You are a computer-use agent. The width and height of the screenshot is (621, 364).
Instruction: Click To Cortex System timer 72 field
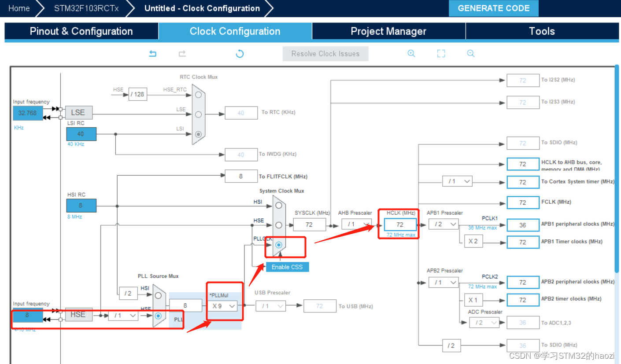pyautogui.click(x=523, y=182)
